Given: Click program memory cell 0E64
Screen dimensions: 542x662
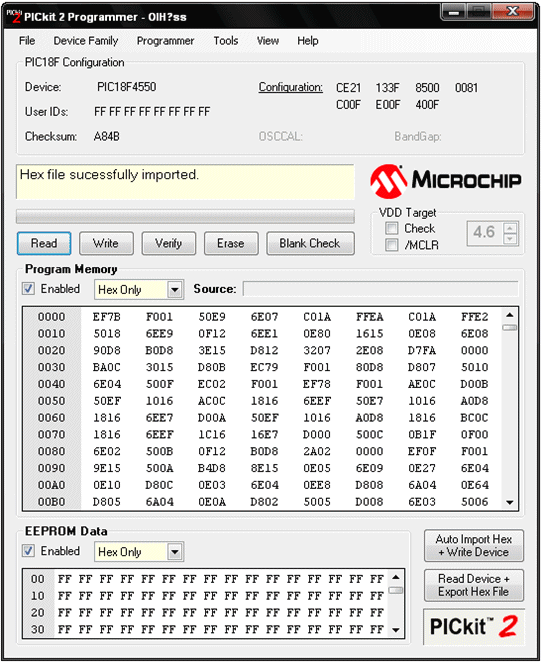Looking at the screenshot, I should (x=474, y=485).
